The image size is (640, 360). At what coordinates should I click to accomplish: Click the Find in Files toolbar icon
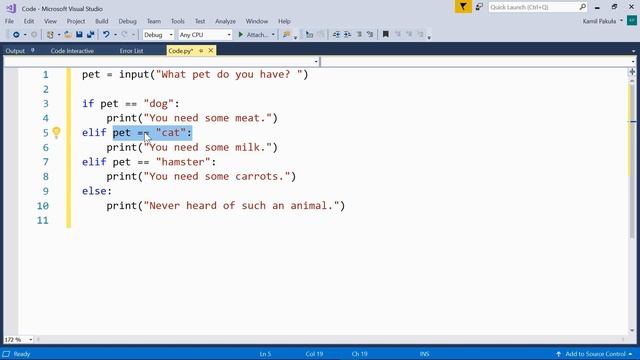point(287,35)
